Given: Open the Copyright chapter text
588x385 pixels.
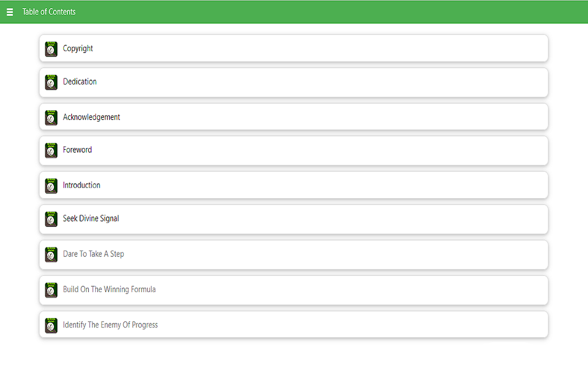Looking at the screenshot, I should pos(78,49).
